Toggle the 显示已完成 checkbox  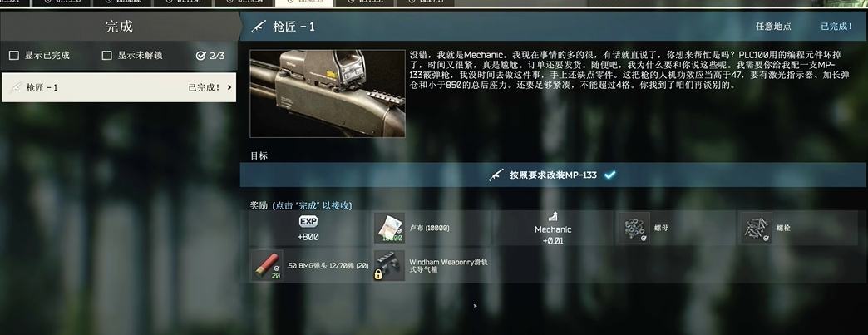[14, 56]
